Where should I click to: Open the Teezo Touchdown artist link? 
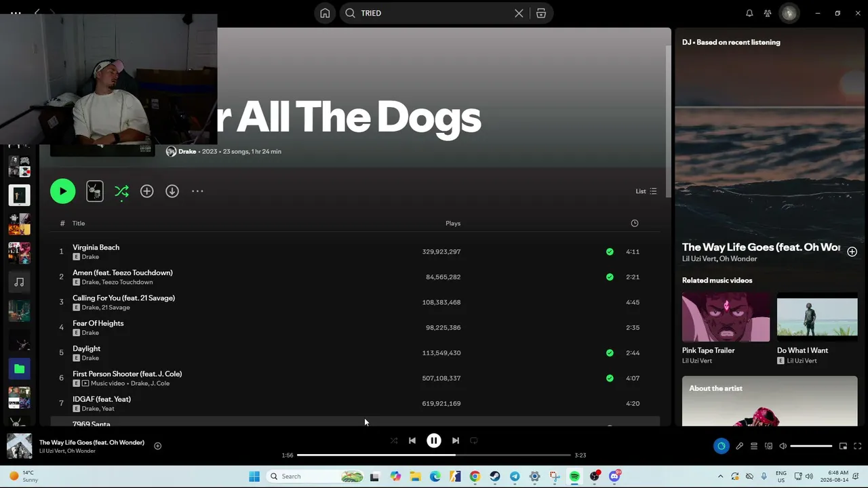[127, 282]
